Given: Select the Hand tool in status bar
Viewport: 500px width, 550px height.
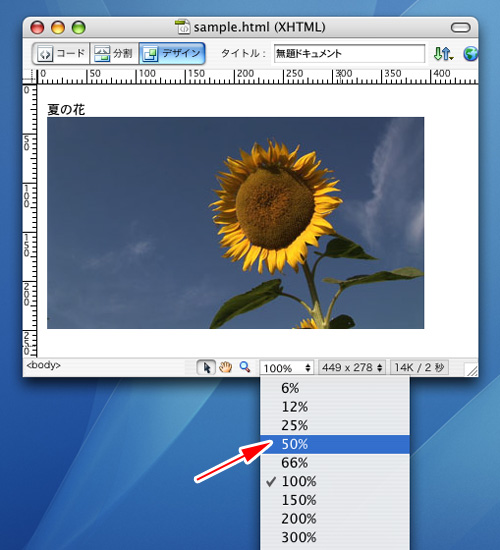Looking at the screenshot, I should click(225, 368).
